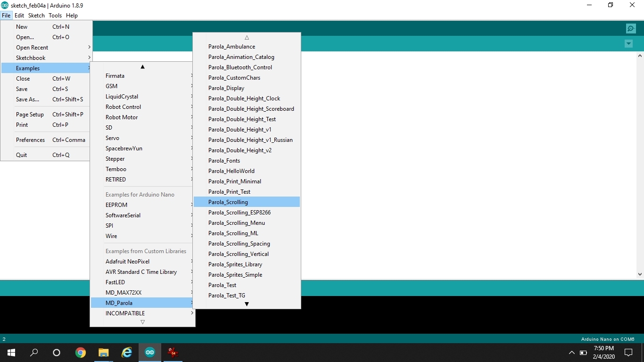Open the tab options dropdown arrow
644x362 pixels.
coord(628,44)
